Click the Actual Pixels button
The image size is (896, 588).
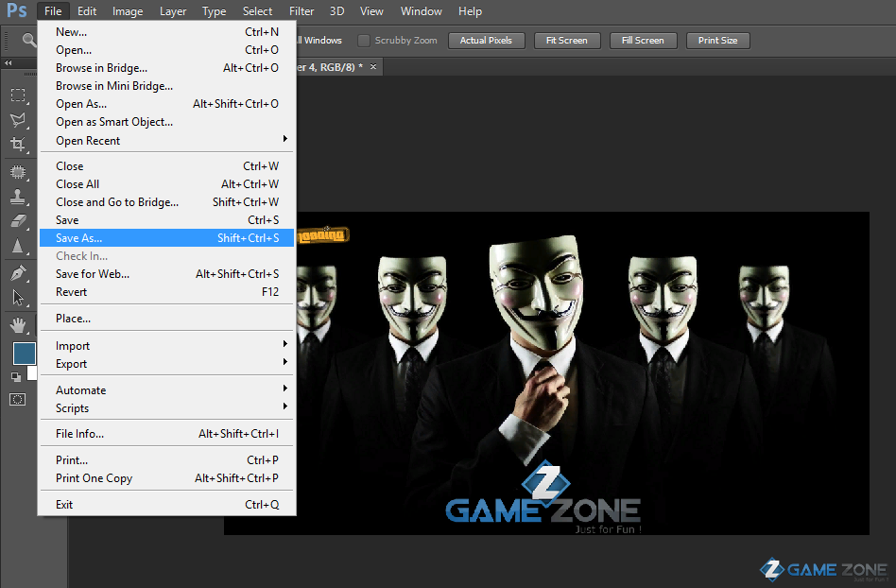(x=487, y=41)
